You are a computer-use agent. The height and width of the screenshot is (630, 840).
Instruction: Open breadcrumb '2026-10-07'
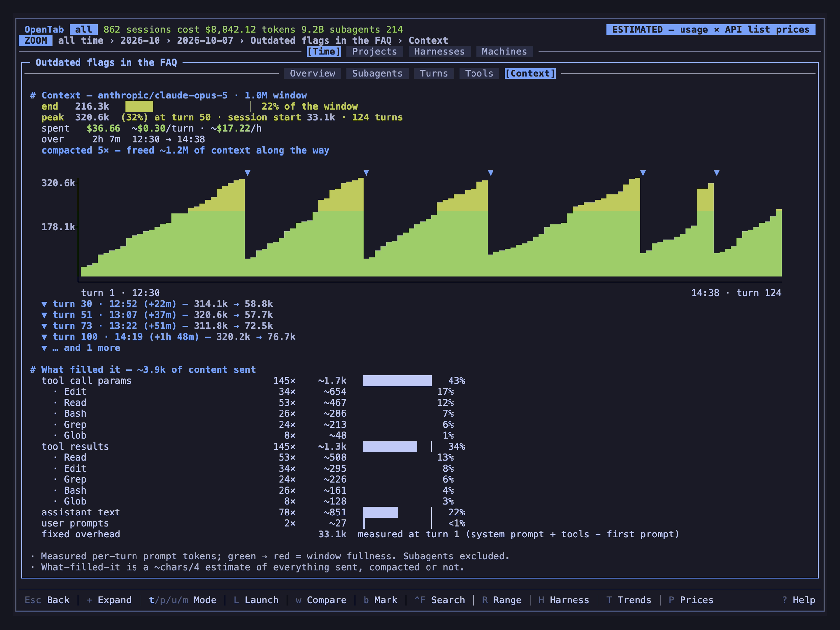coord(205,41)
